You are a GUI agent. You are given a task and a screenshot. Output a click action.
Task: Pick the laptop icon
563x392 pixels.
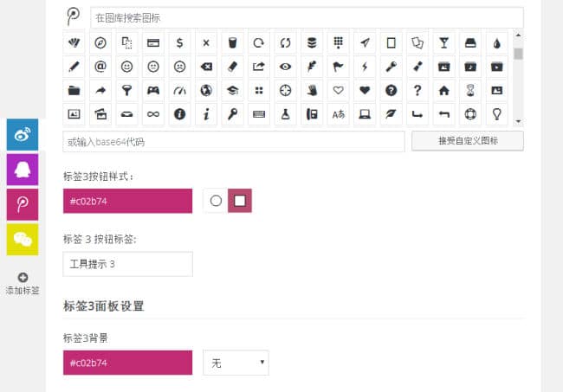coord(365,114)
